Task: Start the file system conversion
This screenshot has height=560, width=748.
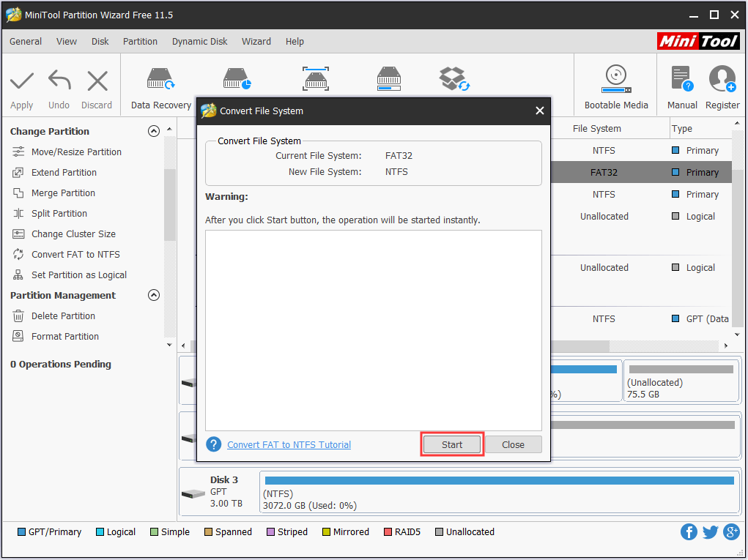Action: click(x=451, y=444)
